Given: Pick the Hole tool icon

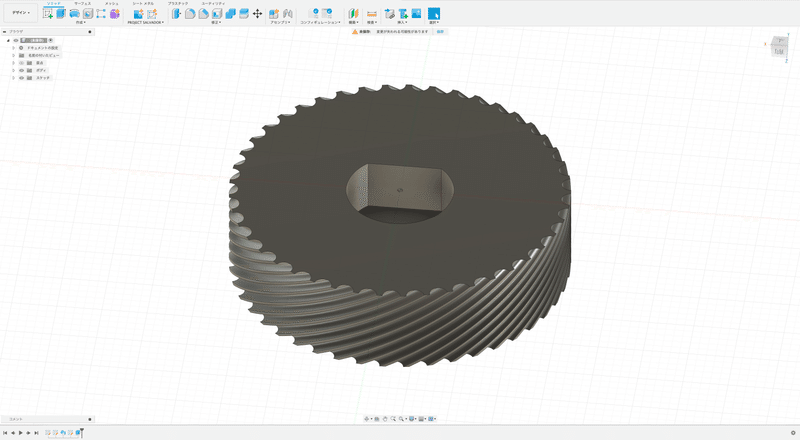Looking at the screenshot, I should click(88, 14).
